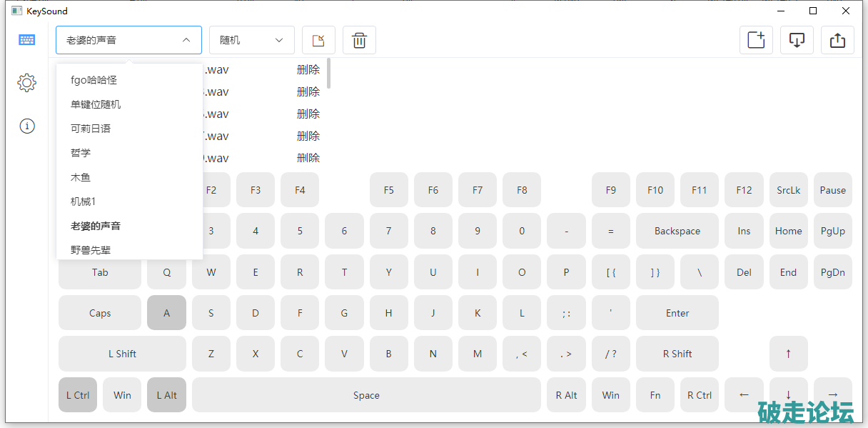This screenshot has height=428, width=868.
Task: Click the rename/edit sound pack icon
Action: pos(318,40)
